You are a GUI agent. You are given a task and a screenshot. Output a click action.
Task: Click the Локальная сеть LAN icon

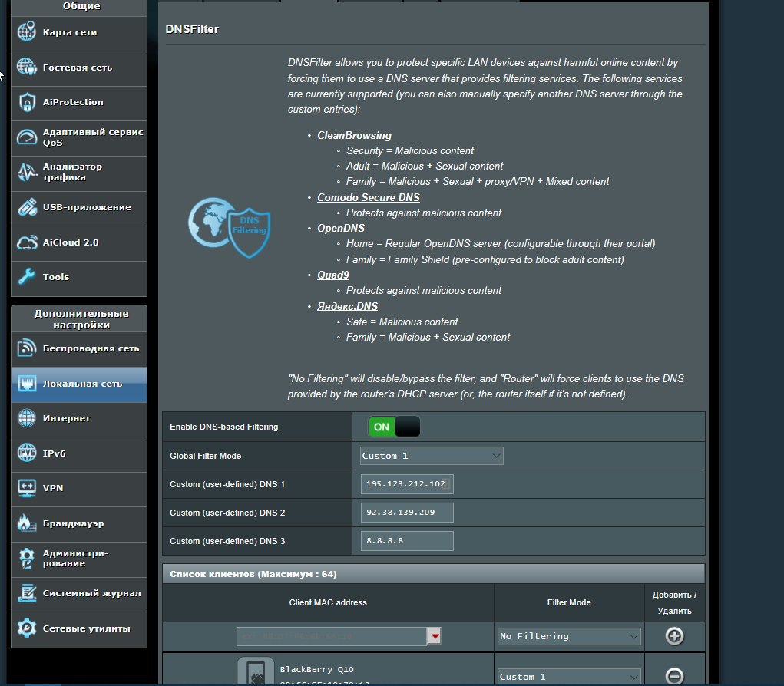(27, 384)
